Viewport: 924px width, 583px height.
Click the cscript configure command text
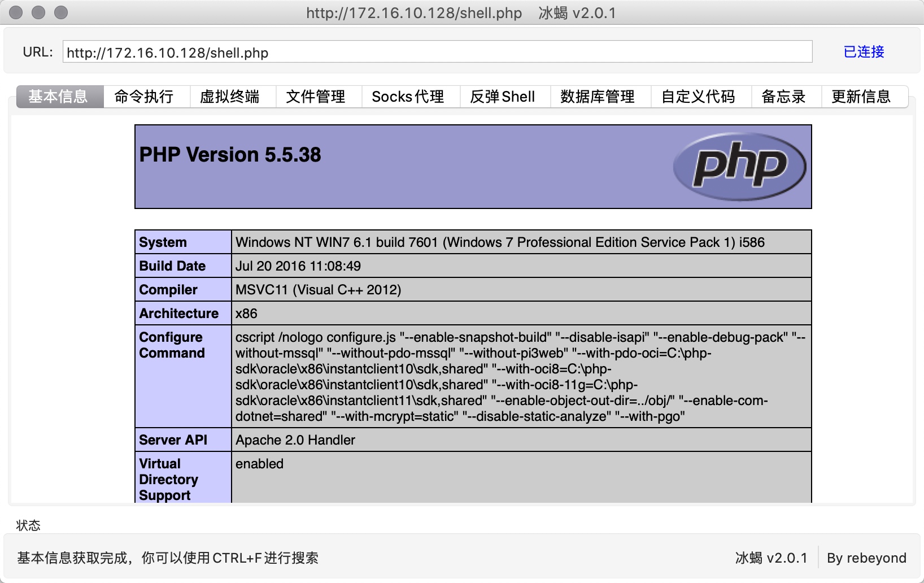pos(520,377)
